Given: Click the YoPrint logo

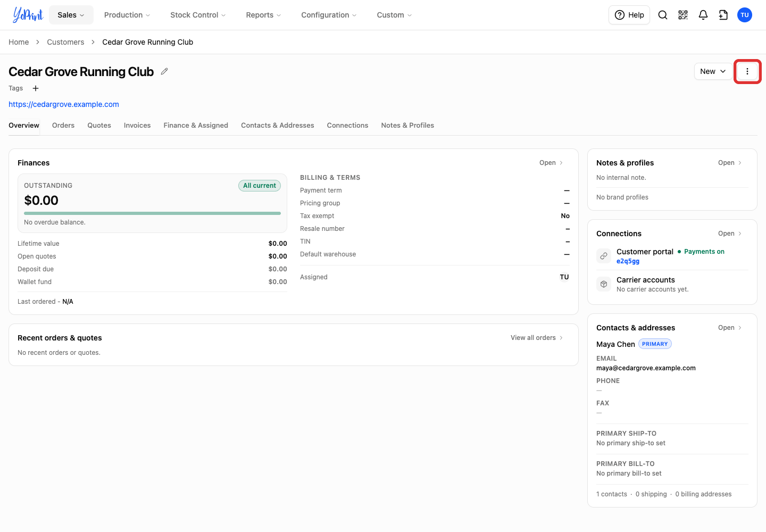Looking at the screenshot, I should [x=28, y=15].
